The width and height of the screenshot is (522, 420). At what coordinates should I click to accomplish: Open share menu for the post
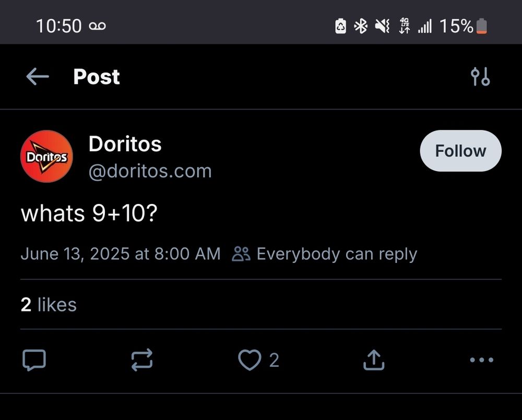click(373, 360)
